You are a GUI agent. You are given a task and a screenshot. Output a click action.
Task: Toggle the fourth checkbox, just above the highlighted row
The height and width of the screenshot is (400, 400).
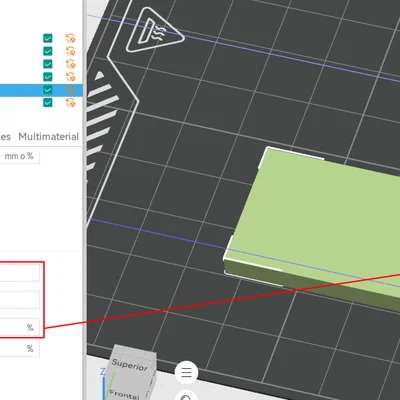coord(48,77)
